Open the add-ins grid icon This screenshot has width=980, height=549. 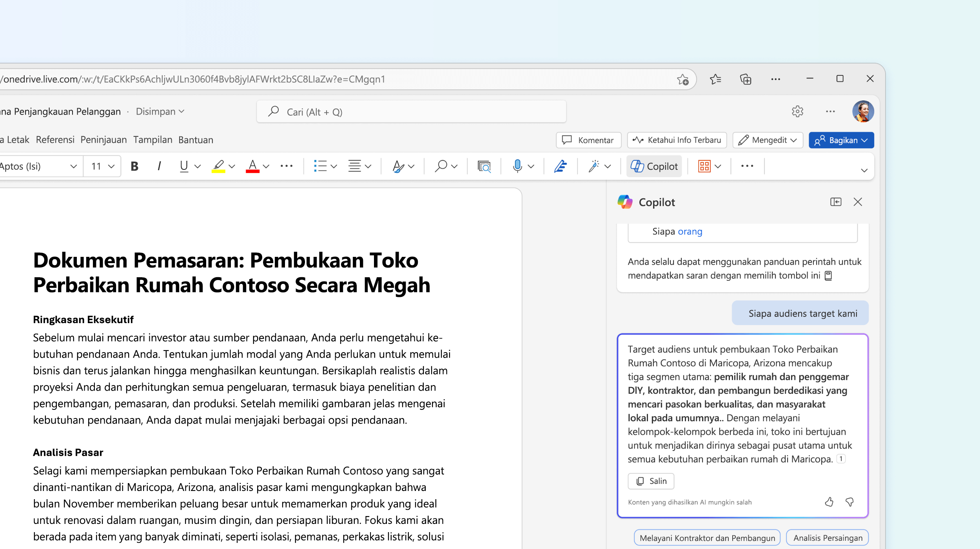pos(704,166)
